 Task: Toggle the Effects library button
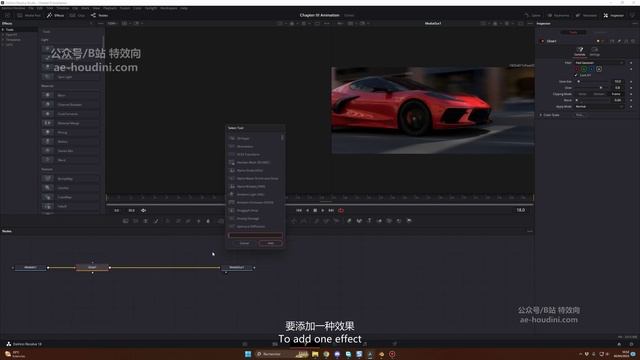tap(56, 15)
